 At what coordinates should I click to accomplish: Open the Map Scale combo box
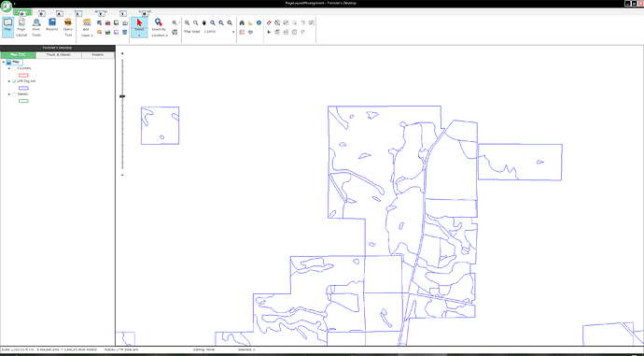219,32
